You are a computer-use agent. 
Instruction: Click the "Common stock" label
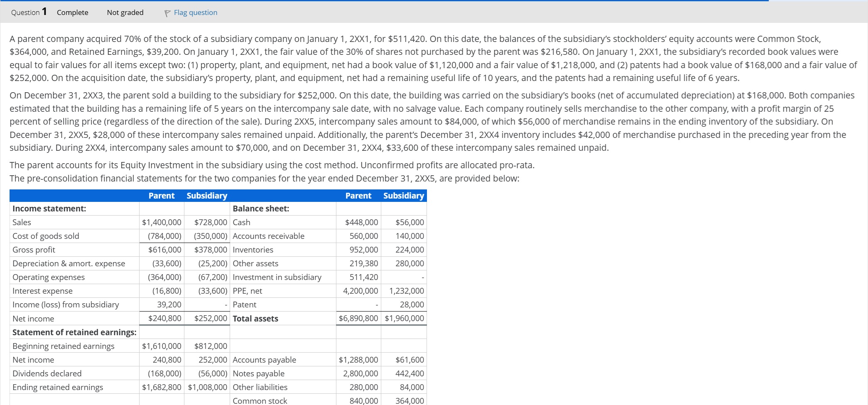click(x=260, y=400)
